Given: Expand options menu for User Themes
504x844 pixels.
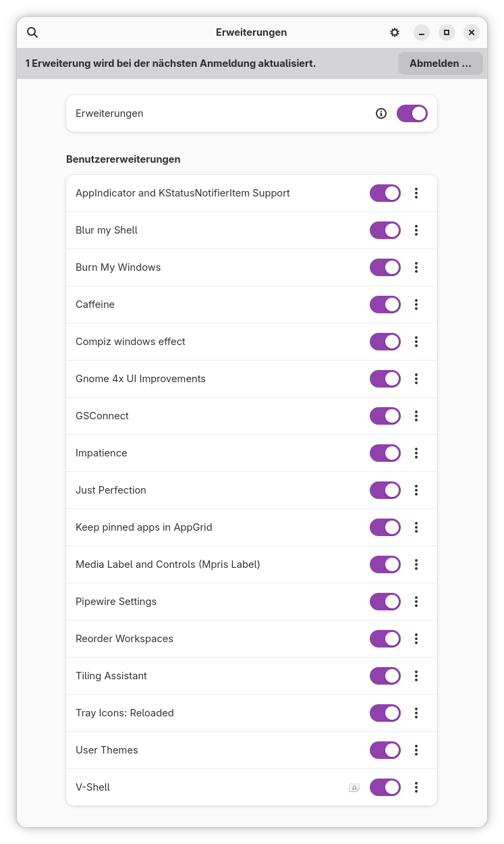Looking at the screenshot, I should (x=416, y=750).
